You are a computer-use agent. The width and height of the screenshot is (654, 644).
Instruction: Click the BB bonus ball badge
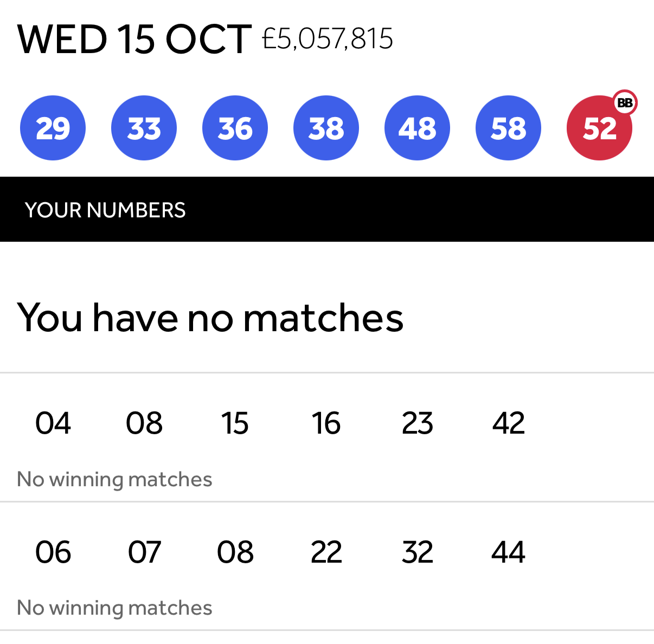tap(625, 103)
